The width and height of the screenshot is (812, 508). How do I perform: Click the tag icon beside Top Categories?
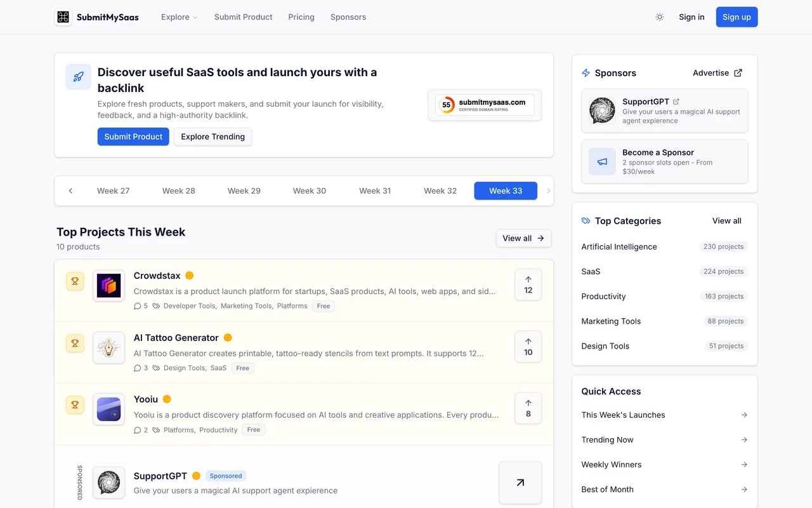[x=586, y=221]
